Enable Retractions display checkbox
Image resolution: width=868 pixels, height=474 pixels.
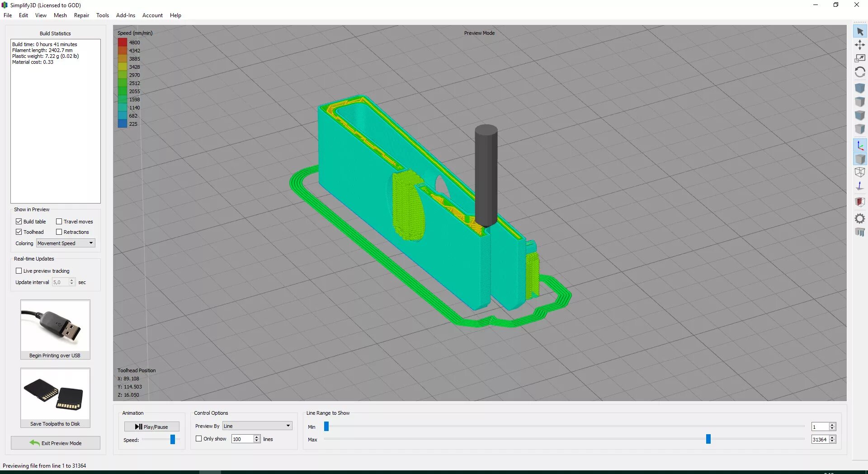click(x=59, y=232)
